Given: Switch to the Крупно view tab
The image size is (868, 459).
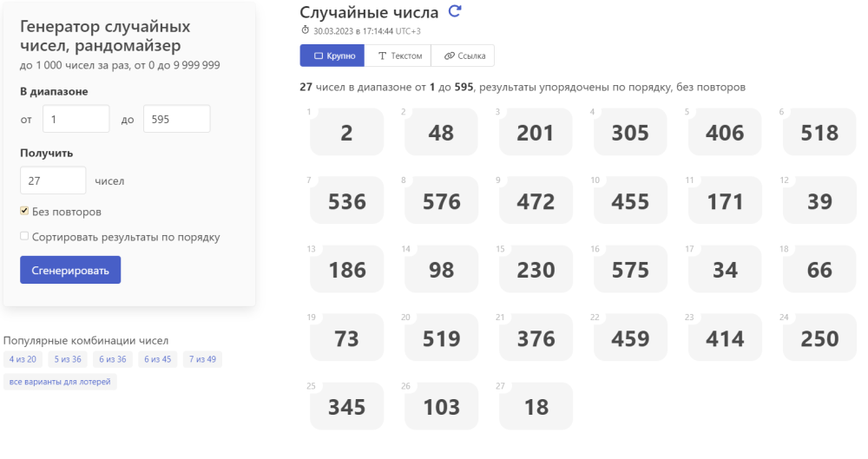Looking at the screenshot, I should (x=332, y=56).
